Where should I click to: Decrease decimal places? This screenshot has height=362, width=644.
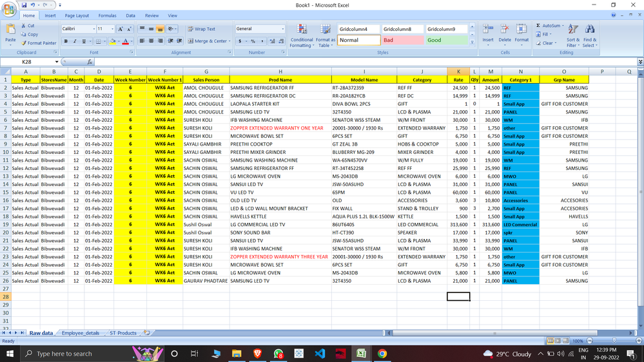coord(281,41)
